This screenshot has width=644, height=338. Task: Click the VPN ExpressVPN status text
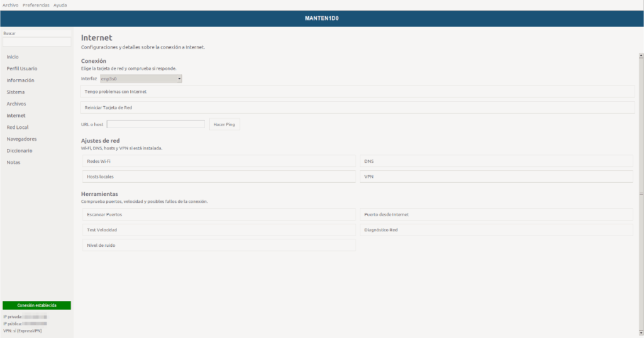click(23, 331)
